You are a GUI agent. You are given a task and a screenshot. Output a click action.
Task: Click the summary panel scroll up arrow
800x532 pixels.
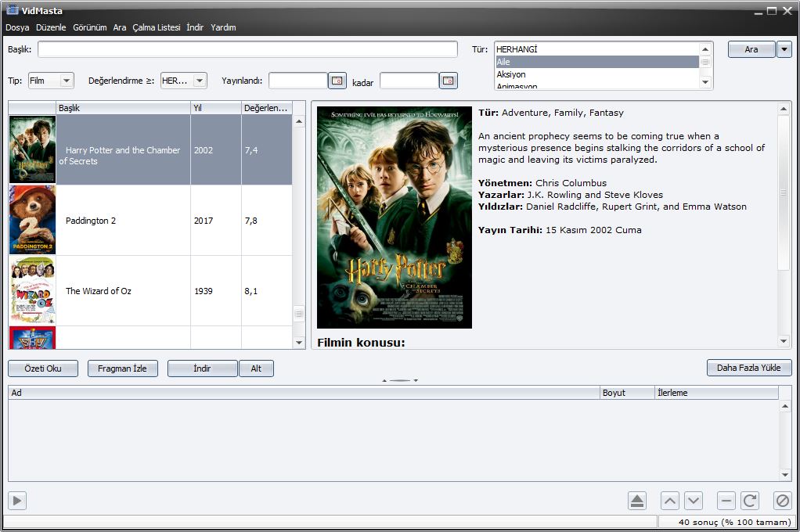coord(784,109)
